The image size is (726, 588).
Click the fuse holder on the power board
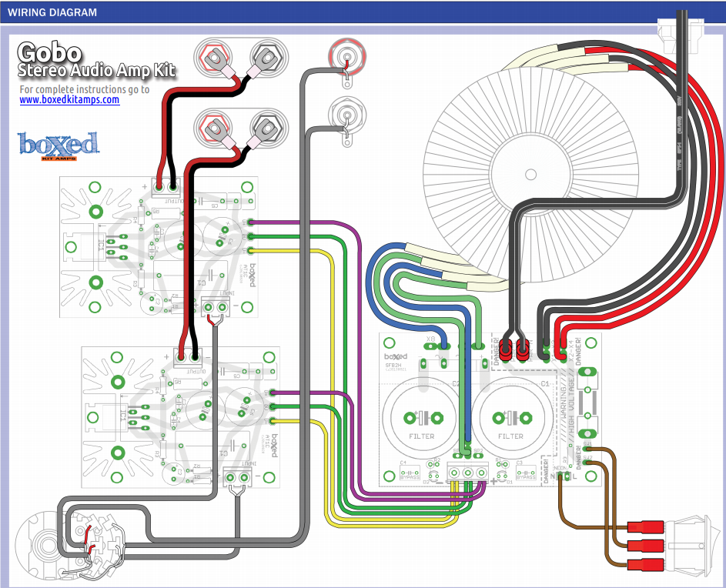(587, 403)
